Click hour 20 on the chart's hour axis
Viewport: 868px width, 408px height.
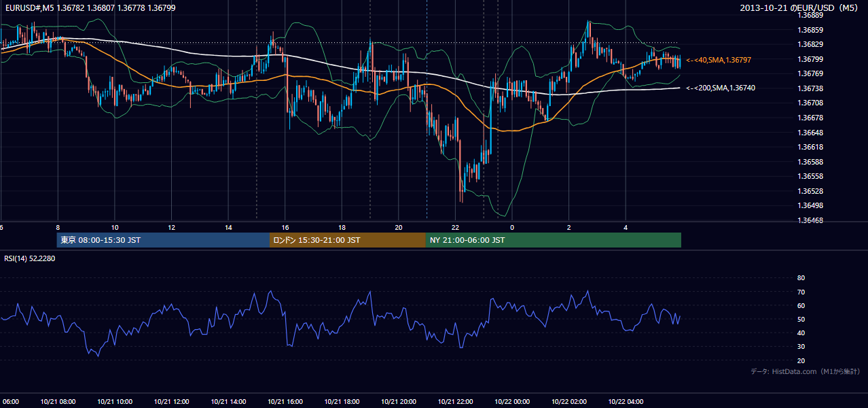coord(399,227)
